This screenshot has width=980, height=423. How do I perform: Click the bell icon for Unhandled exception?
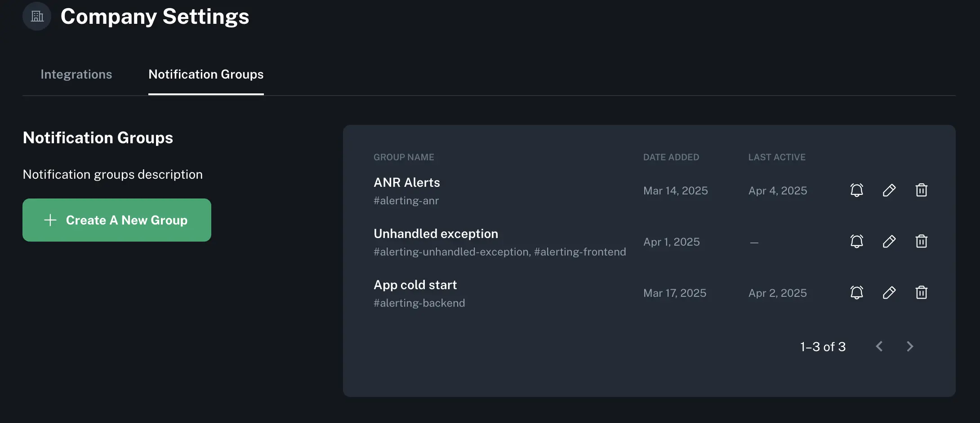point(856,242)
